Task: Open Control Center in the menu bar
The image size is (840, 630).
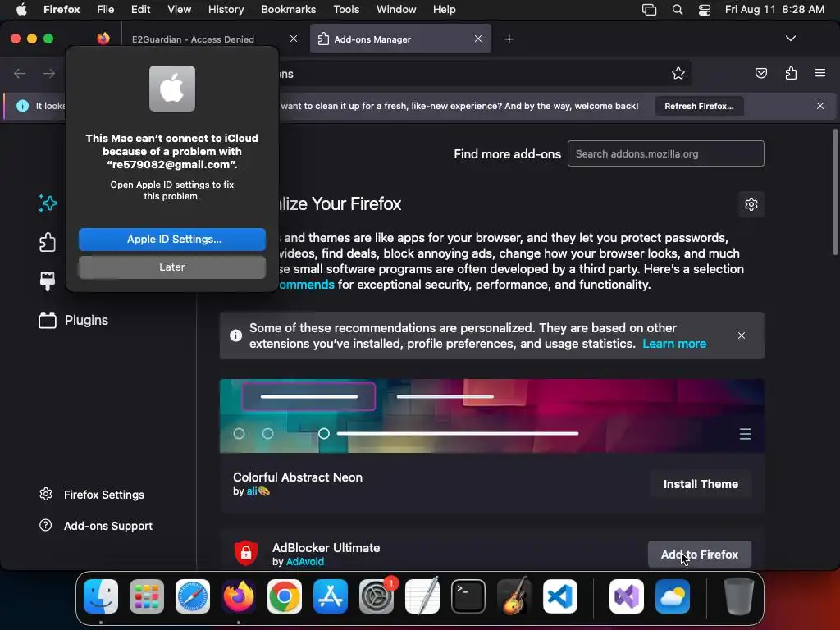Action: coord(705,9)
